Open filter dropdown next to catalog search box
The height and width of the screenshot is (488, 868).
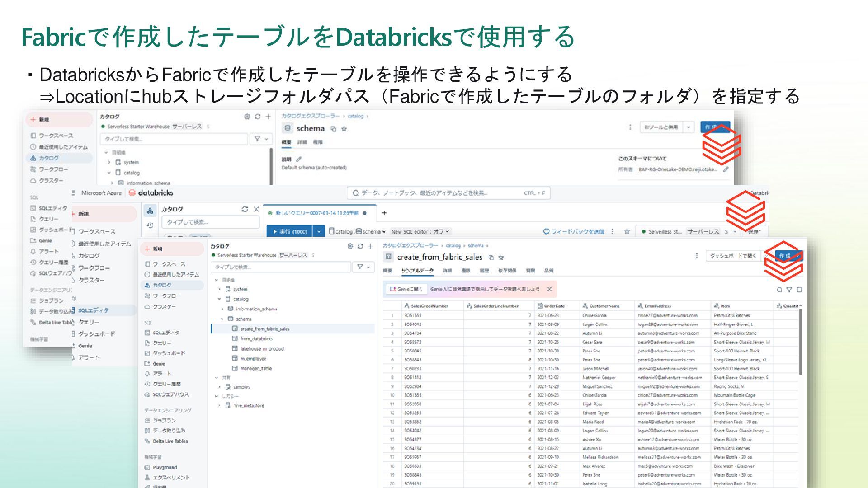[x=363, y=267]
